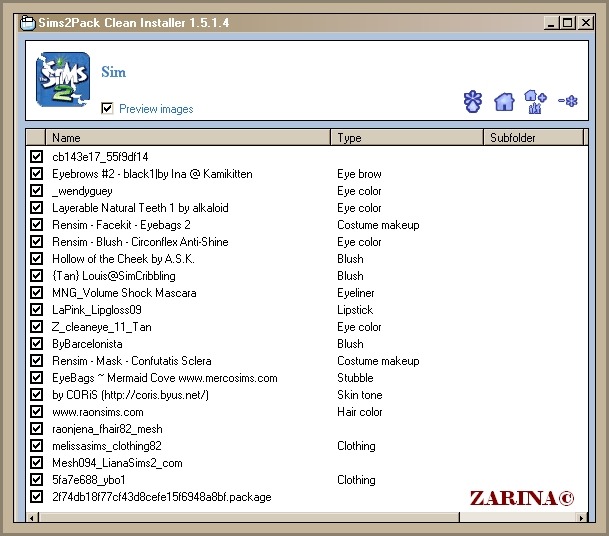Select the ByBarcelonista name

87,344
